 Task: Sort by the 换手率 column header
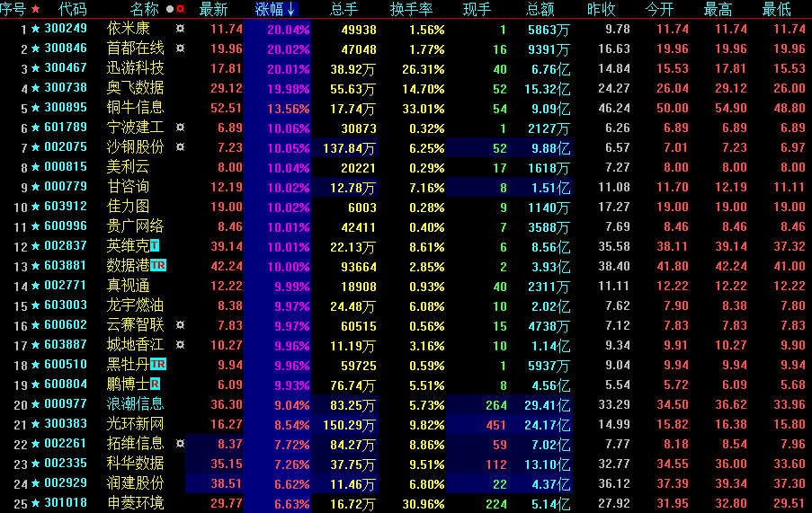(x=412, y=9)
